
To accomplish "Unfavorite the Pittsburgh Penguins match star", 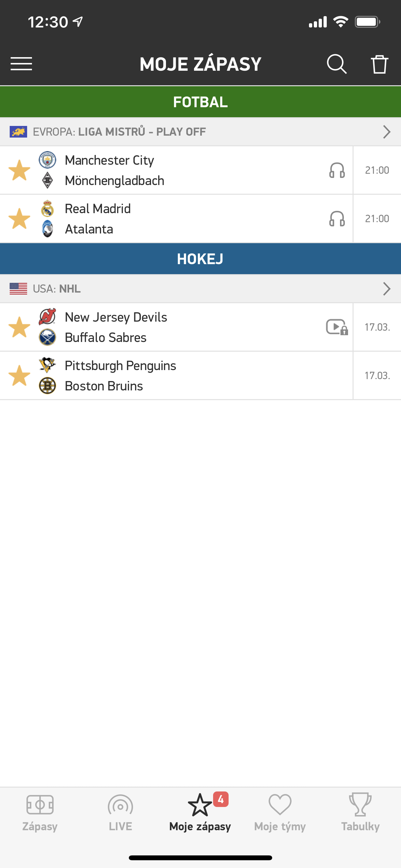I will point(19,375).
